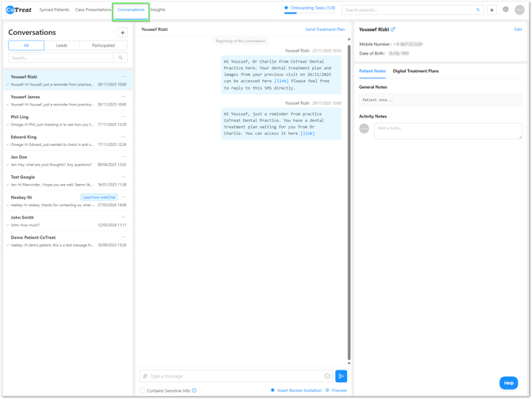The height and width of the screenshot is (399, 532).
Task: Open the three-dot menu for Phil Ling conversation
Action: (123, 117)
